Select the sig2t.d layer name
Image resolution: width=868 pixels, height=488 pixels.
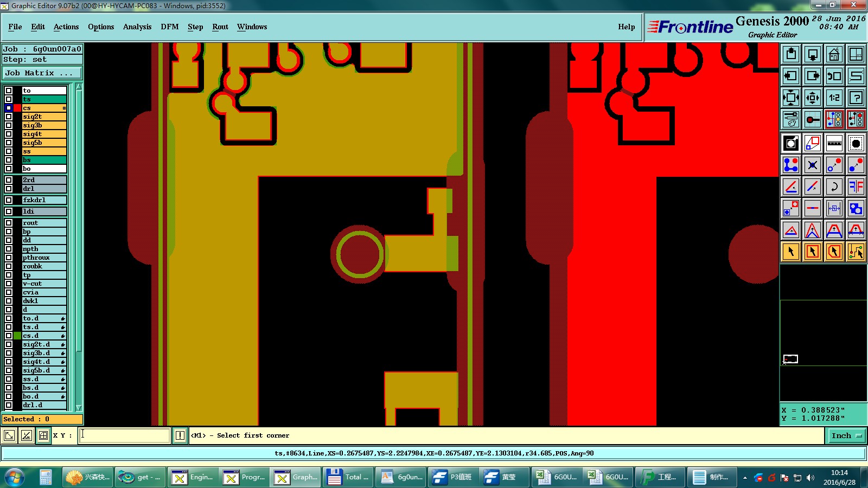(x=44, y=344)
